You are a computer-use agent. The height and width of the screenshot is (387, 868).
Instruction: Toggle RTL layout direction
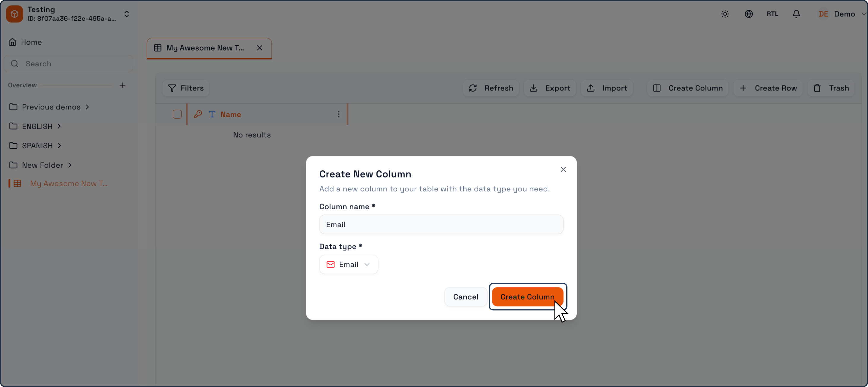(x=772, y=14)
